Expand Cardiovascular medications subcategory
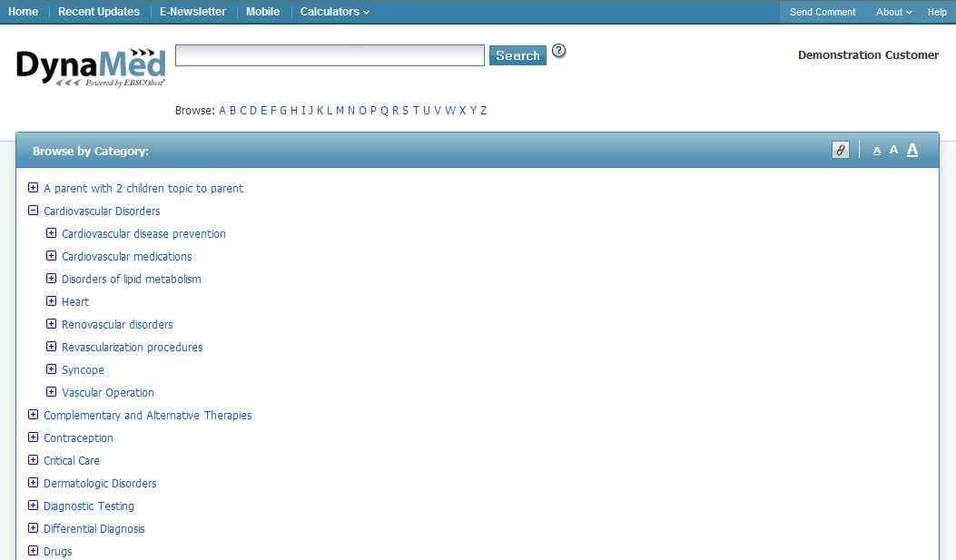 (x=52, y=255)
